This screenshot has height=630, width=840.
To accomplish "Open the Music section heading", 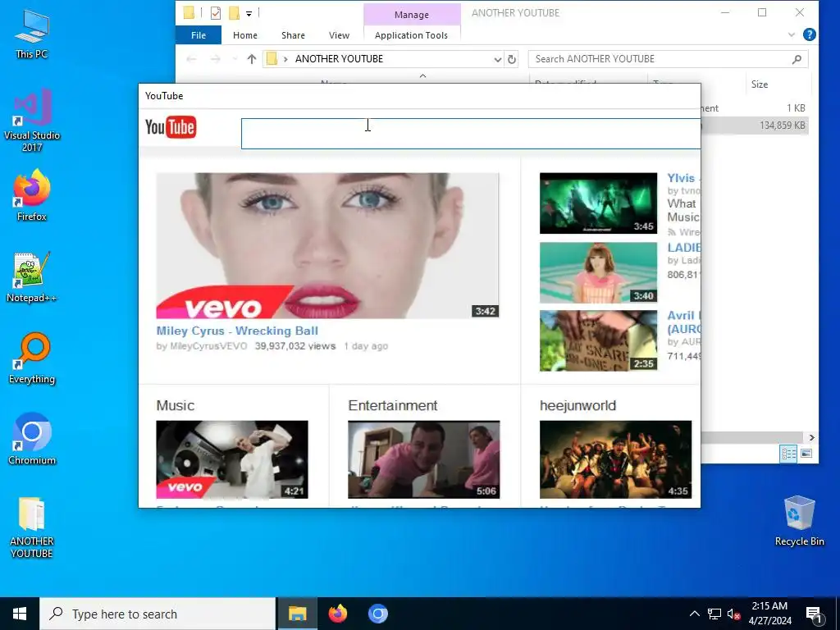I will tap(176, 405).
